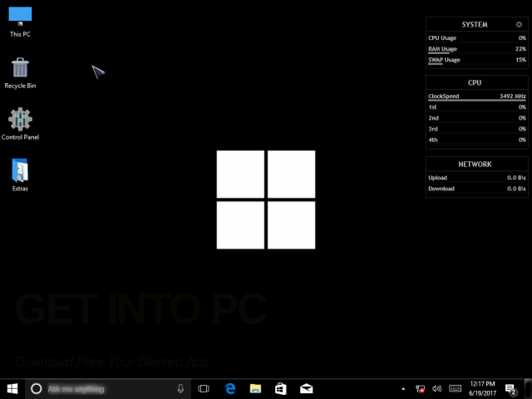Click the Download speed row
This screenshot has width=532, height=399.
pos(476,189)
